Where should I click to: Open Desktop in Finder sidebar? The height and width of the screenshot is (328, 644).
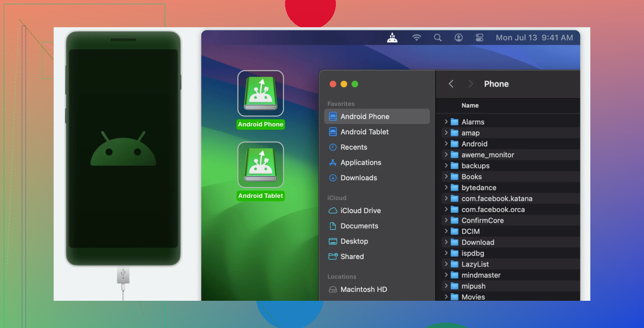(377, 241)
